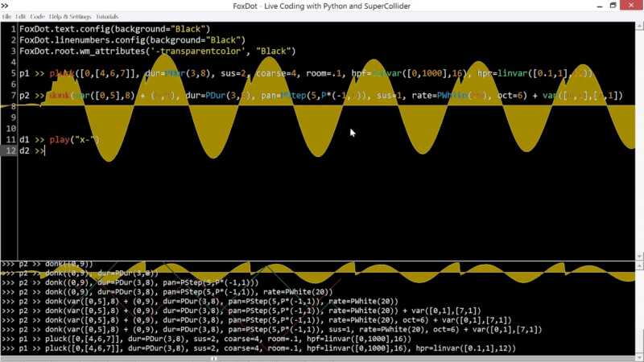Image resolution: width=644 pixels, height=362 pixels.
Task: Click 'room=.1' in line 5
Action: 324,73
